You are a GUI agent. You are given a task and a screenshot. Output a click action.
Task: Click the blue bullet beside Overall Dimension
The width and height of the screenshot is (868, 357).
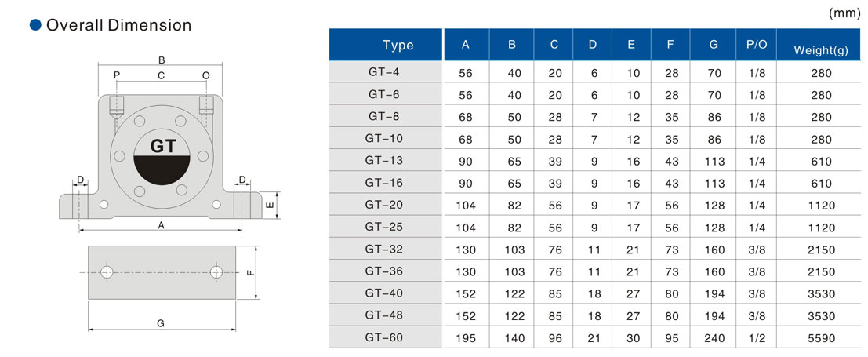tap(35, 25)
